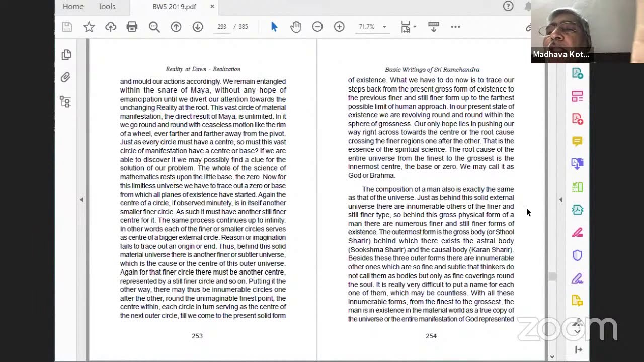Image resolution: width=644 pixels, height=362 pixels.
Task: Open the Combine Files tool
Action: pyautogui.click(x=577, y=163)
